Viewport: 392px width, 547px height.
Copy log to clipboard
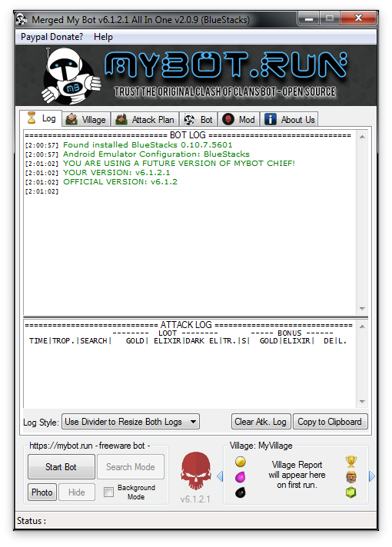(330, 422)
